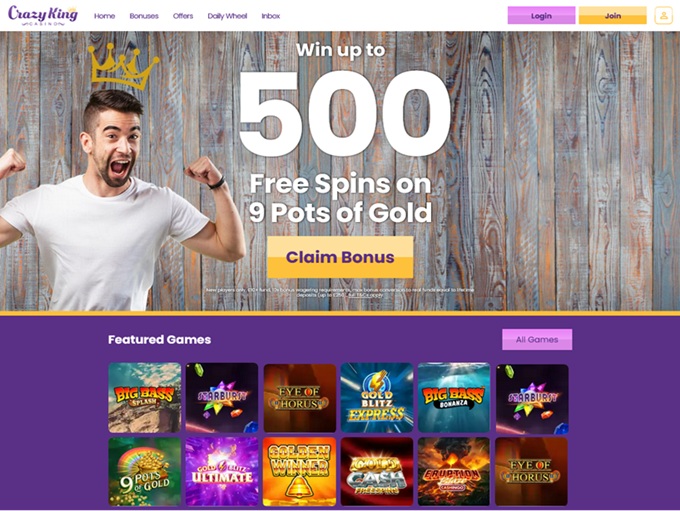Open the Eye of Horus game in the top row

pos(300,398)
